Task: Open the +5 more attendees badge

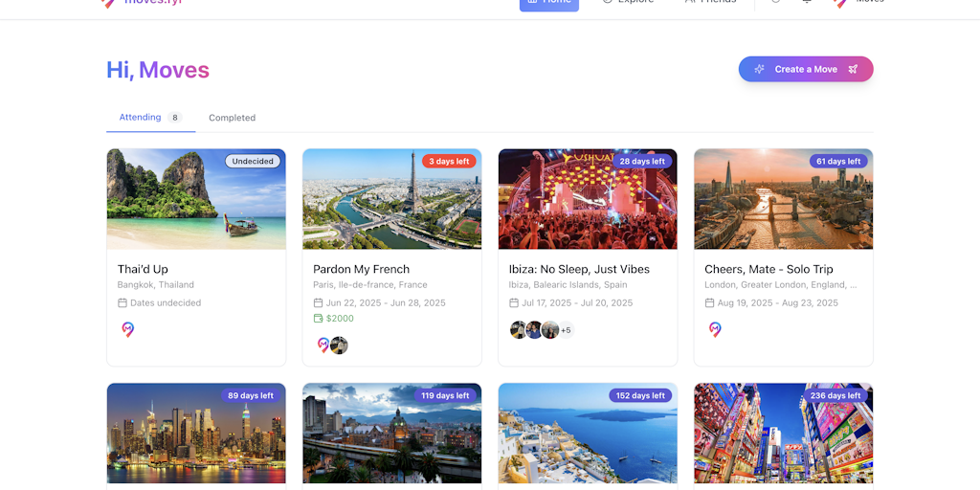Action: click(566, 330)
